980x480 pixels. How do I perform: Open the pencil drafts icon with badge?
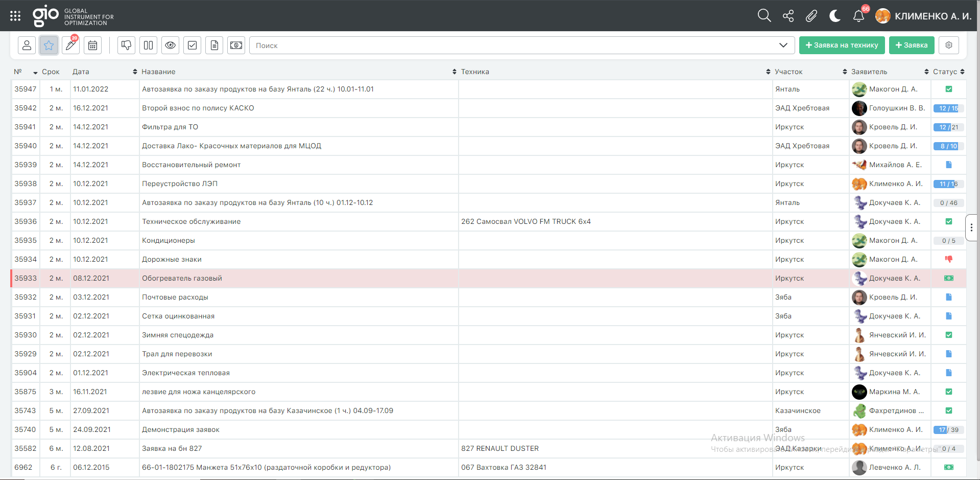(71, 45)
